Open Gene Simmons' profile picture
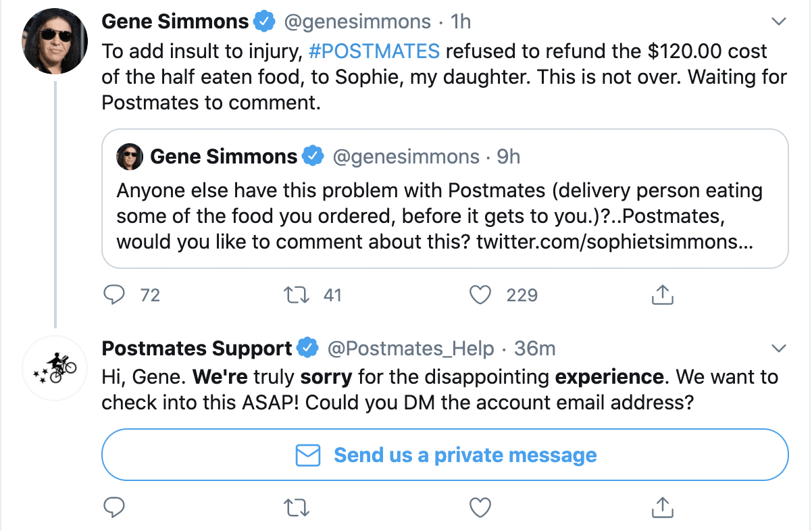The image size is (812, 531). pos(54,41)
